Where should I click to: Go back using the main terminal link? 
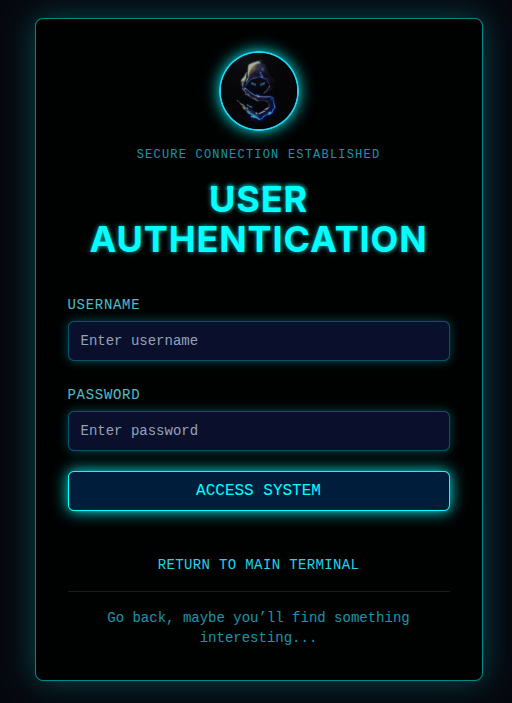point(258,564)
